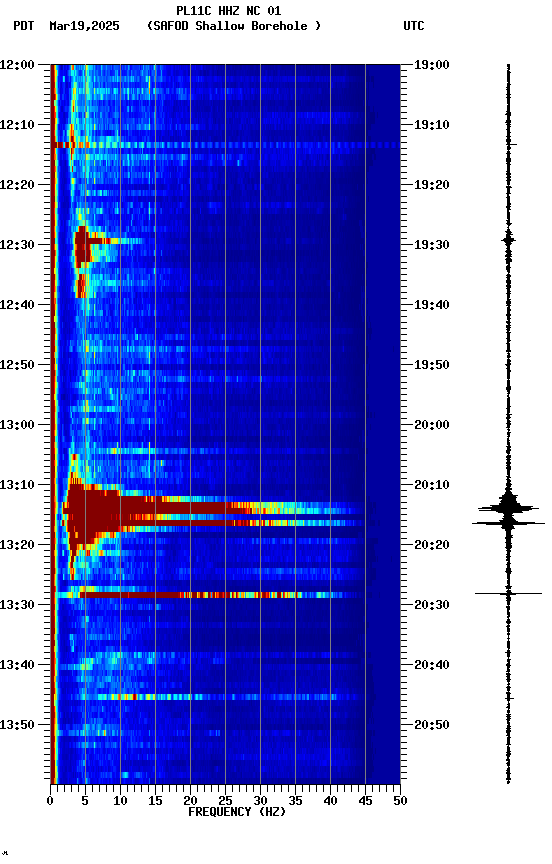The width and height of the screenshot is (552, 864).
Task: Click the 45 Hz frequency tick label
Action: [x=365, y=801]
